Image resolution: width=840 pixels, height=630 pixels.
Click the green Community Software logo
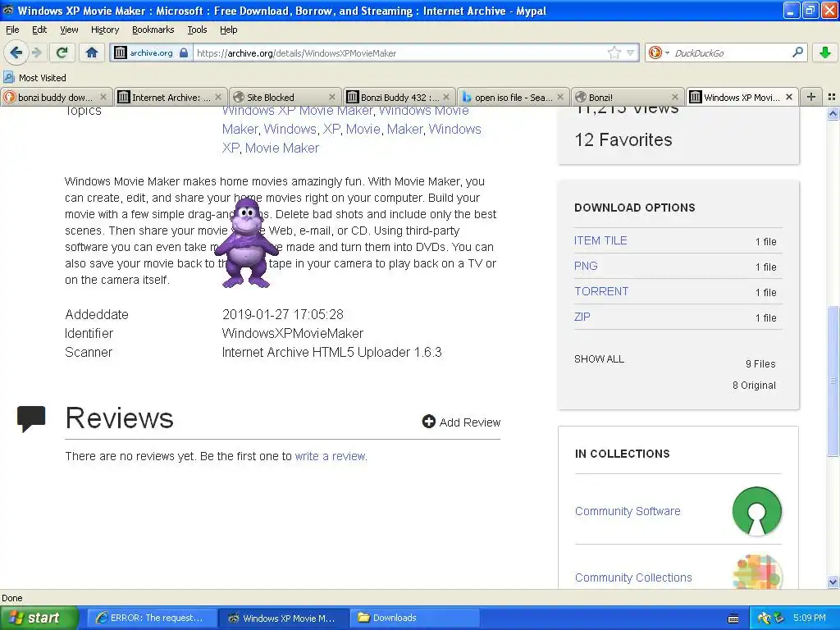coord(756,511)
